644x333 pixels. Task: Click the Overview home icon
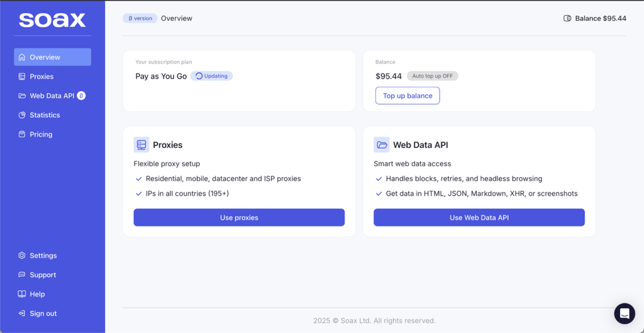pos(22,57)
